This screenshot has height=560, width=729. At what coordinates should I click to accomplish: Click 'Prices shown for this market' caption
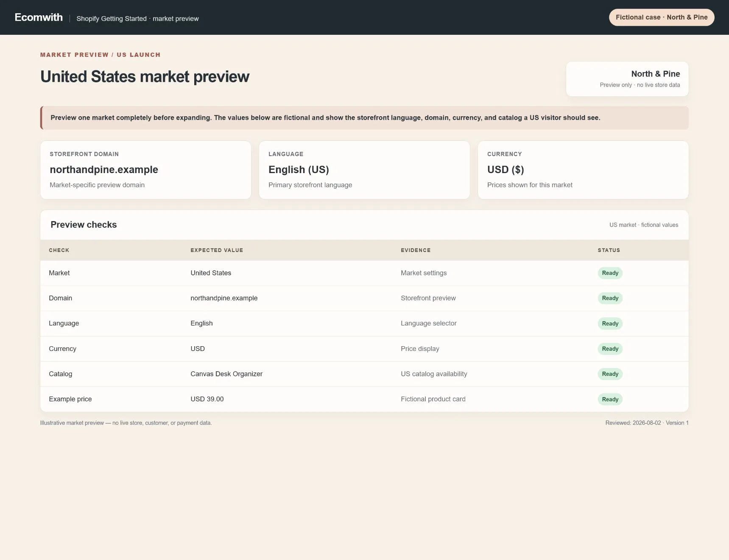tap(530, 185)
